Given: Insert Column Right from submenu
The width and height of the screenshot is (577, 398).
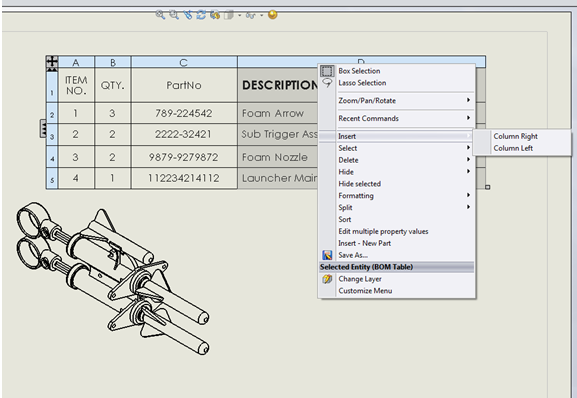Looking at the screenshot, I should 522,136.
